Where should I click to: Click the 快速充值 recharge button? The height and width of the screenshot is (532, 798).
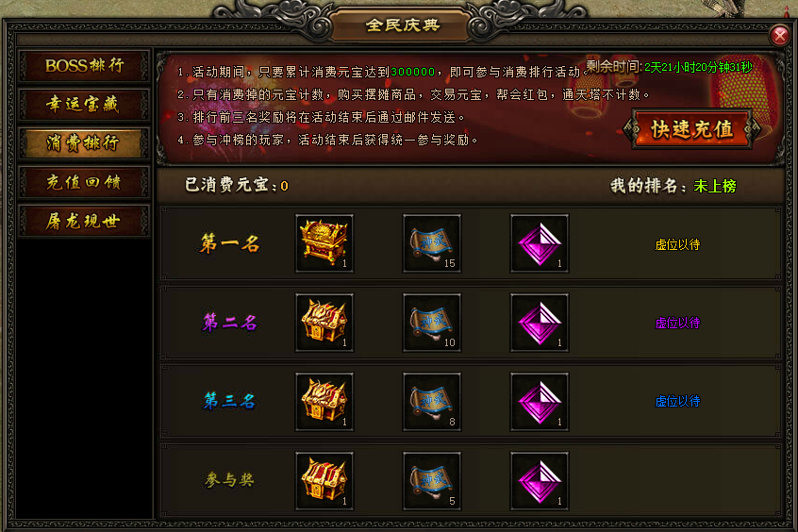pos(691,129)
